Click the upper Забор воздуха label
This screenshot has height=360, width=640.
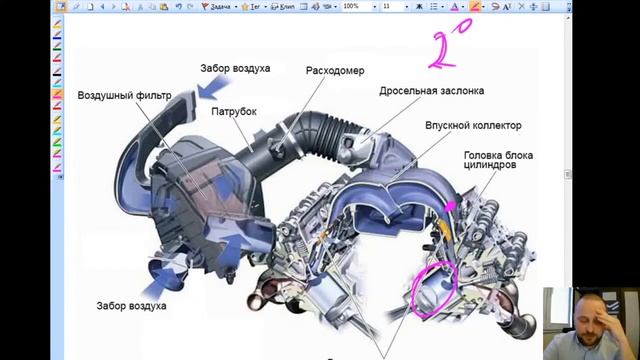pyautogui.click(x=235, y=68)
